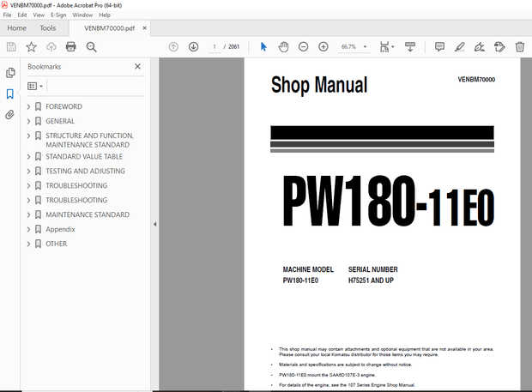
Task: Go to previous page with up arrow
Action: (x=173, y=47)
